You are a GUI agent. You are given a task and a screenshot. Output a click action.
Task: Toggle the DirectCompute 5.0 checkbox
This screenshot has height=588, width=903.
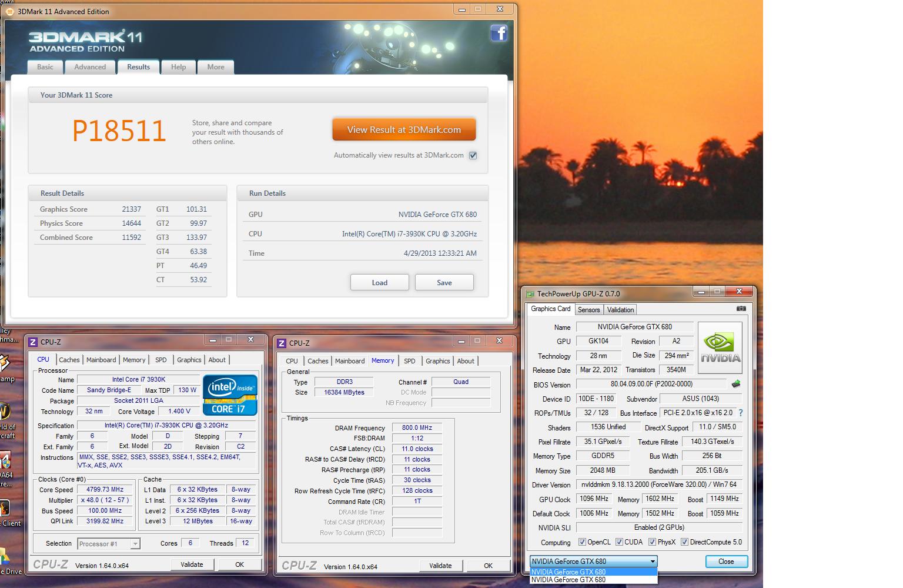coord(684,542)
